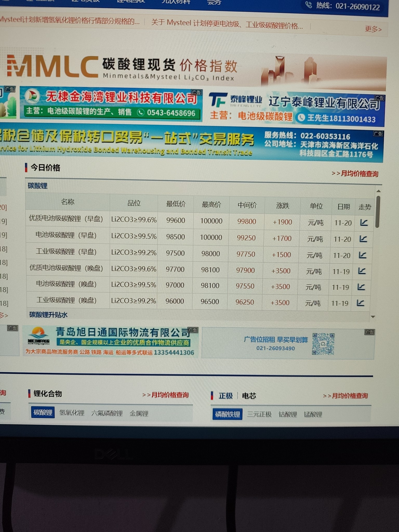Switch to 金属锂 tab
The height and width of the screenshot is (532, 399).
coord(139,413)
